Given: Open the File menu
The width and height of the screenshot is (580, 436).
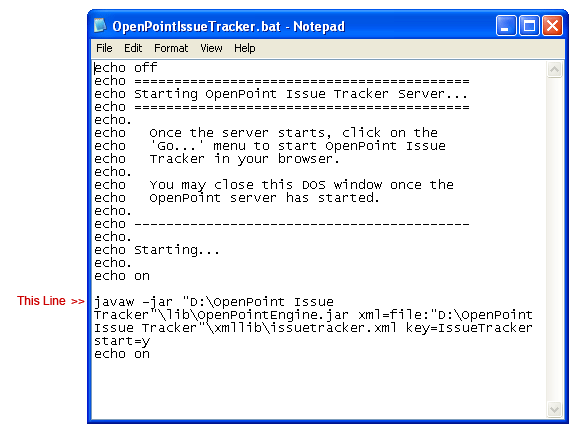Looking at the screenshot, I should pos(104,48).
